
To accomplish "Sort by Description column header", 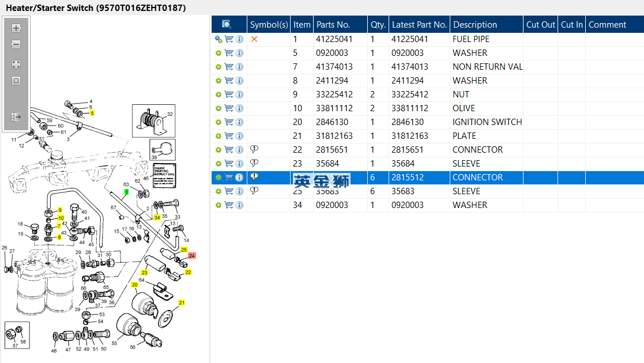I will (x=487, y=25).
